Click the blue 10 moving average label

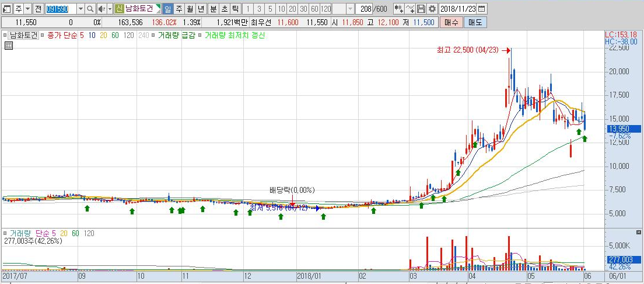pos(92,36)
